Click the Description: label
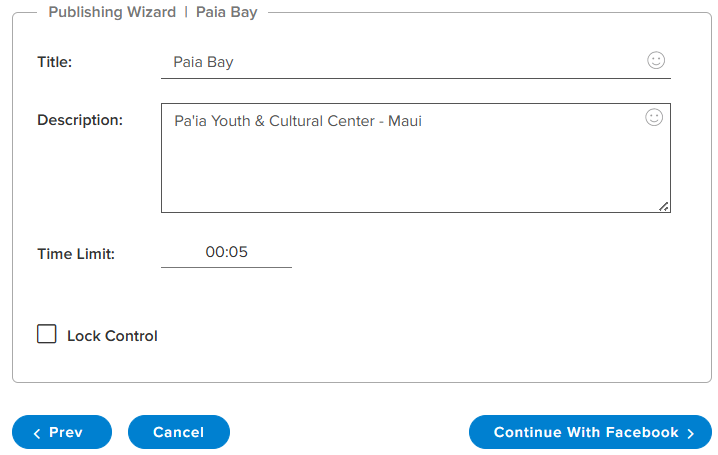Viewport: 718px width, 455px height. tap(80, 120)
